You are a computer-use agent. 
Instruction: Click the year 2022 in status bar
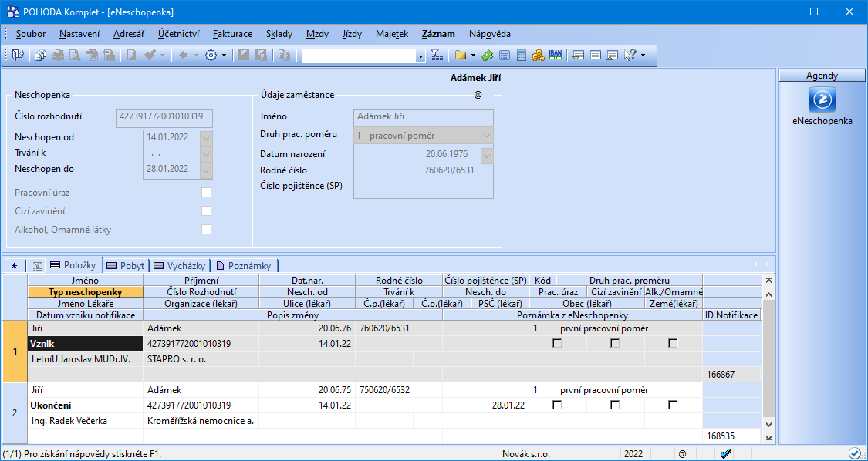tap(633, 454)
